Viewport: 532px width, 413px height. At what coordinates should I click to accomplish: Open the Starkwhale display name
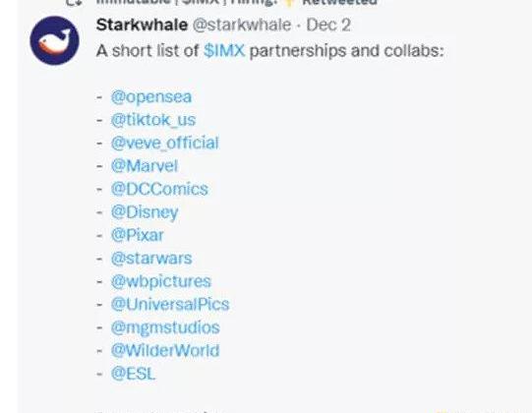(142, 26)
